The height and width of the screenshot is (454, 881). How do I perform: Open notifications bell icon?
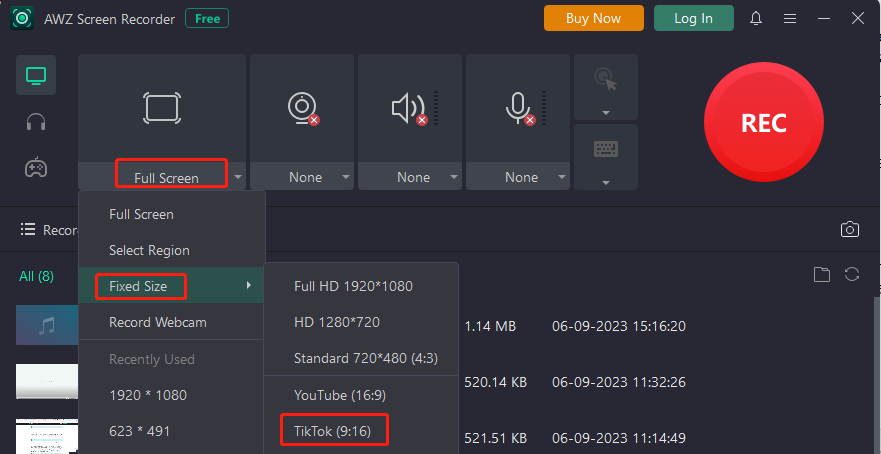point(756,19)
